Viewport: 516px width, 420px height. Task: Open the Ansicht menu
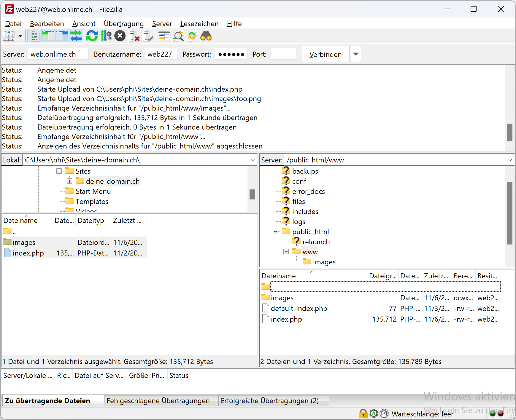click(84, 24)
